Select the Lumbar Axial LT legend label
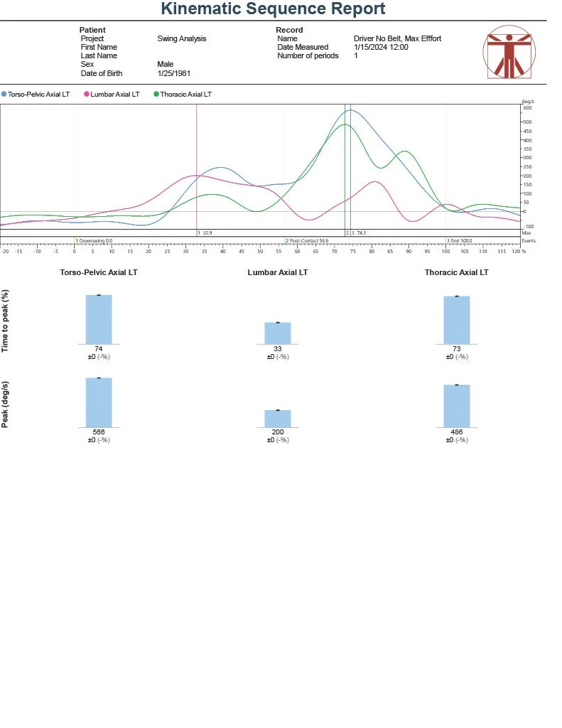Image resolution: width=562 pixels, height=728 pixels. tap(116, 94)
